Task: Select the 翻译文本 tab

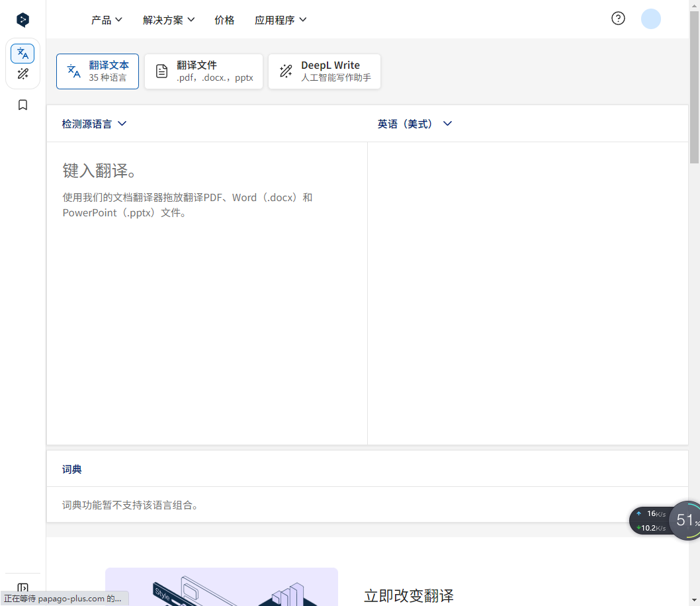Action: pos(97,71)
